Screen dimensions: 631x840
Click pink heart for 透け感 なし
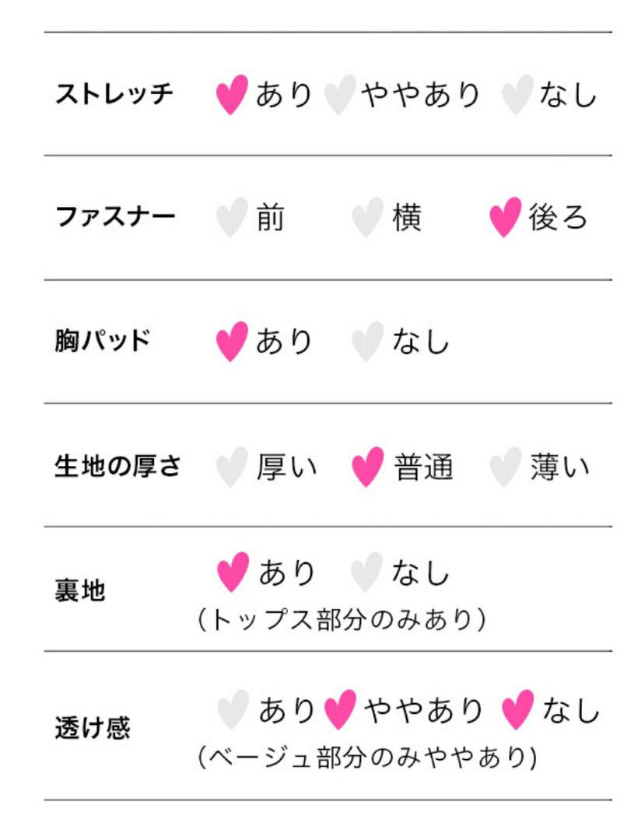518,709
